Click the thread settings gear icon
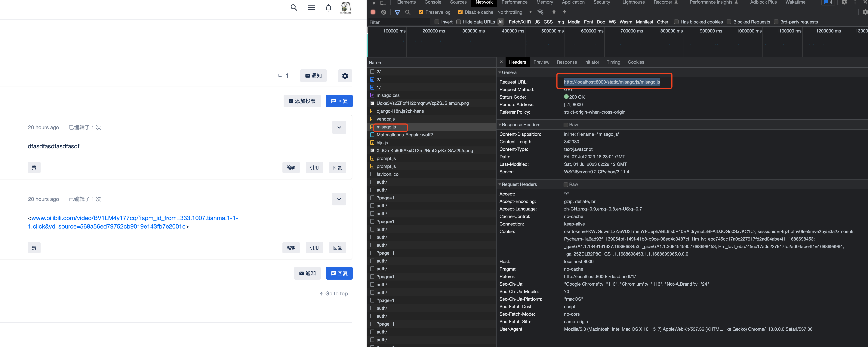Image resolution: width=868 pixels, height=347 pixels. (x=345, y=76)
